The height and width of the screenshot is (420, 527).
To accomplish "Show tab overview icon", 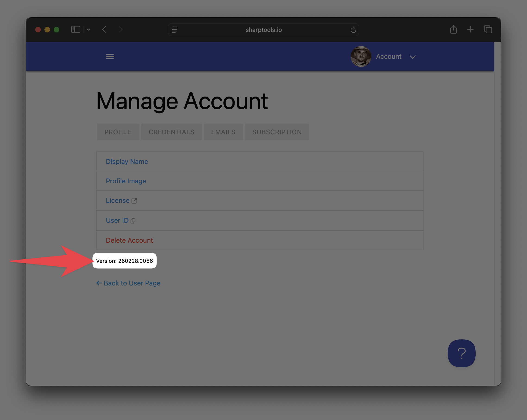I will (x=488, y=30).
